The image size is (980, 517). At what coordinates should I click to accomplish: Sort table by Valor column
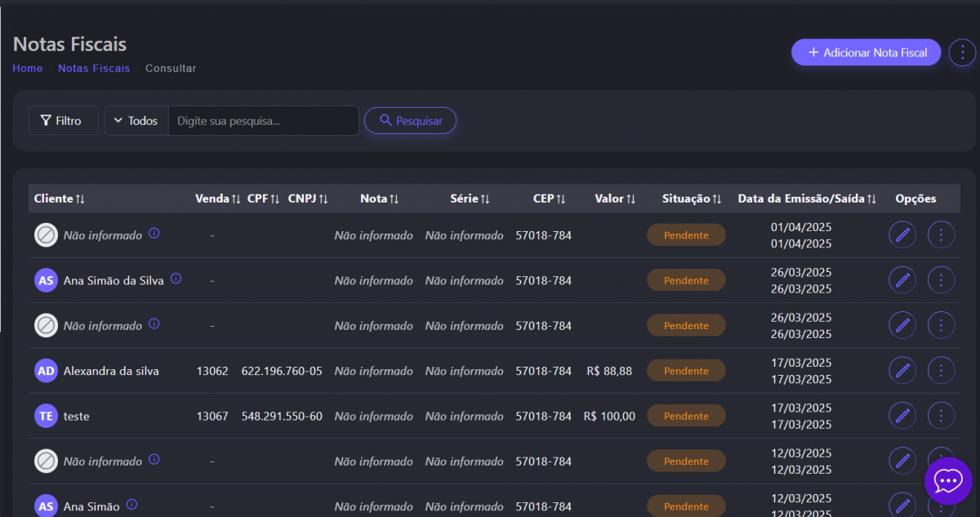point(614,198)
